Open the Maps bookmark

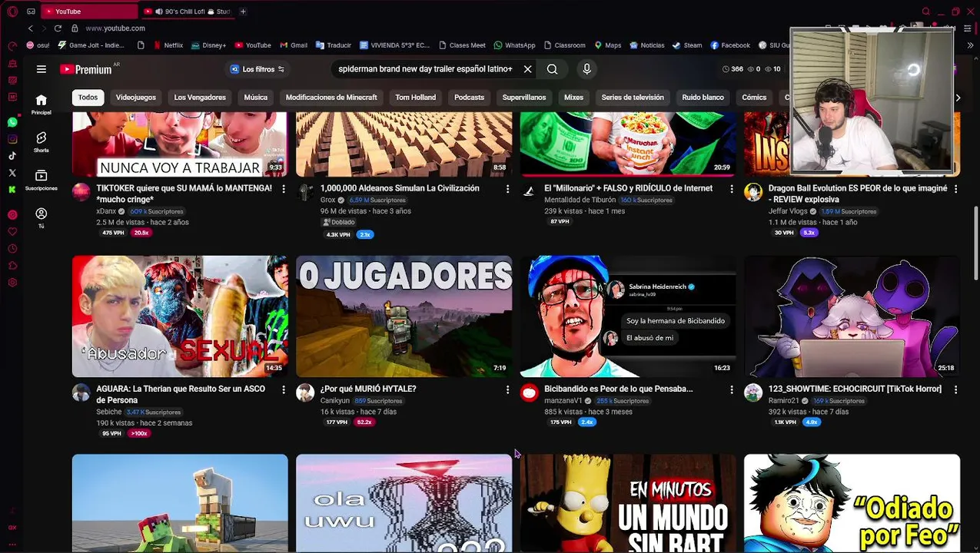607,45
